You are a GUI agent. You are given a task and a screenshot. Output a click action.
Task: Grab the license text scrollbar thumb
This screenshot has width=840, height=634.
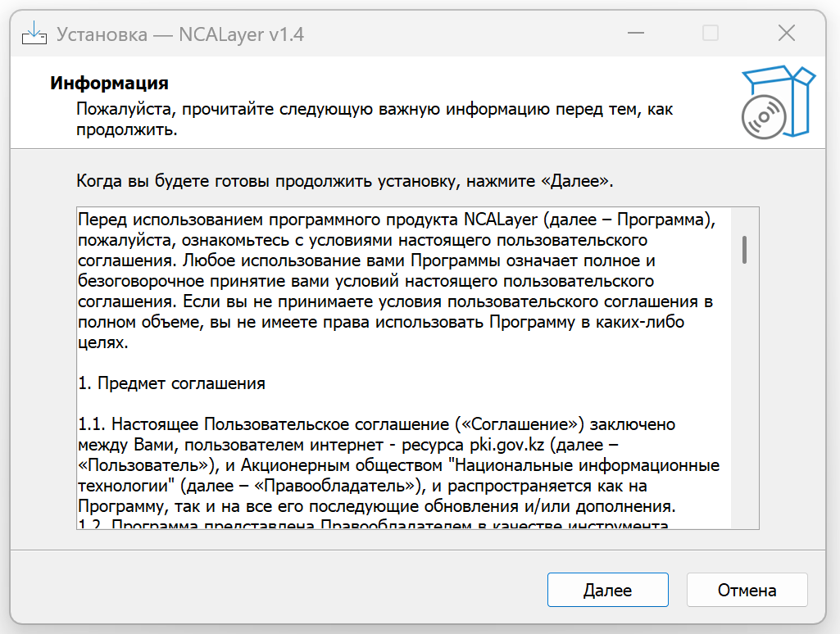pyautogui.click(x=744, y=250)
